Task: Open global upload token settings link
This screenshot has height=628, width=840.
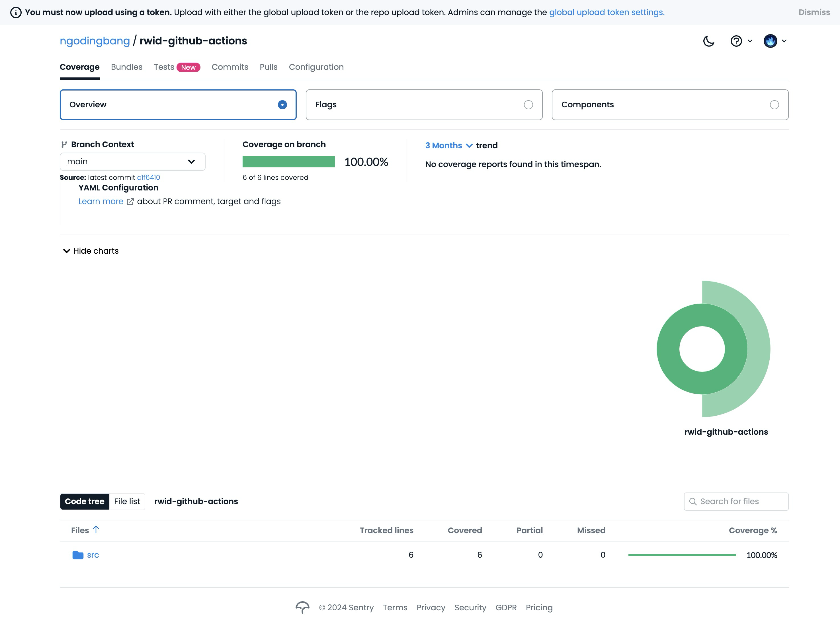Action: (607, 13)
